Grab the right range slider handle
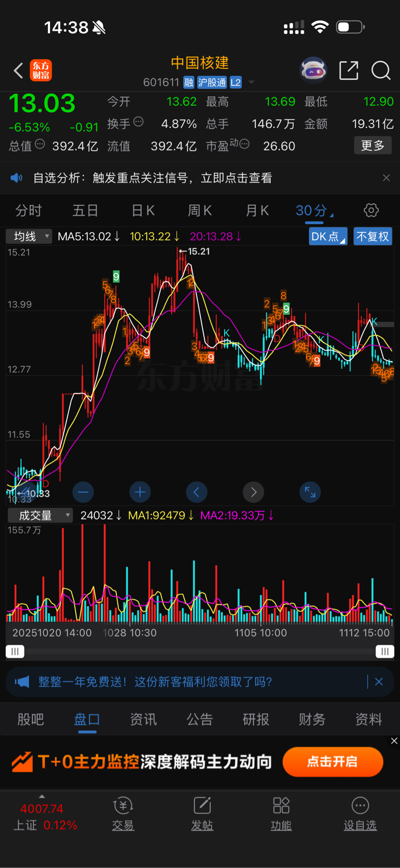 [385, 652]
